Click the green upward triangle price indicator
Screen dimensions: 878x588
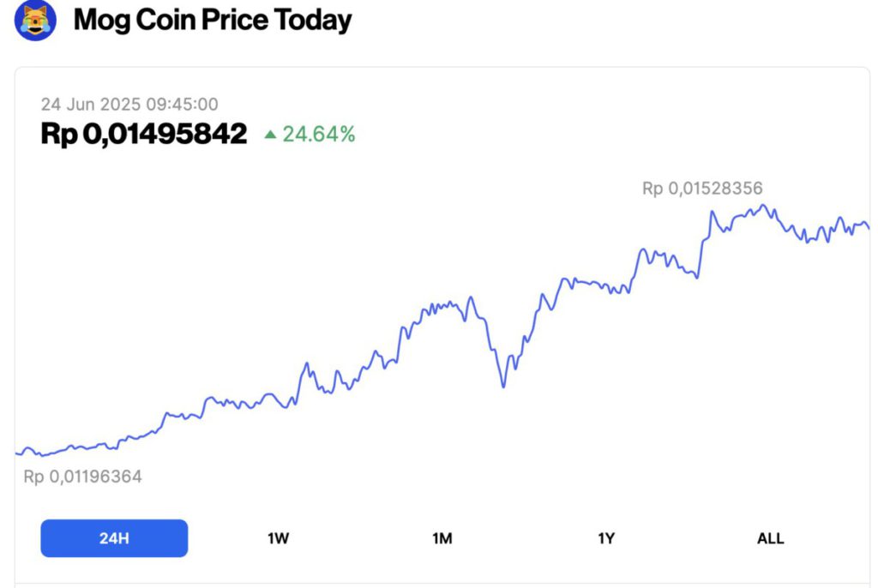270,134
